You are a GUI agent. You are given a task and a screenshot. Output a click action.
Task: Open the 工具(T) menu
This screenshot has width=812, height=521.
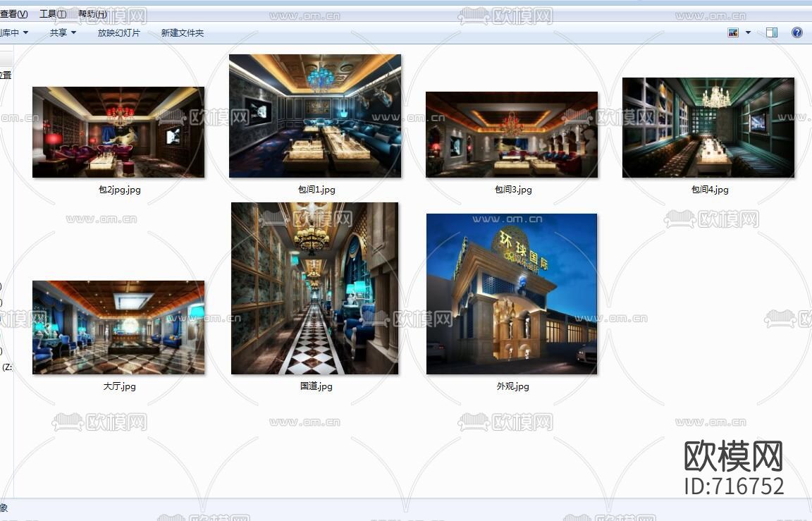tap(49, 13)
